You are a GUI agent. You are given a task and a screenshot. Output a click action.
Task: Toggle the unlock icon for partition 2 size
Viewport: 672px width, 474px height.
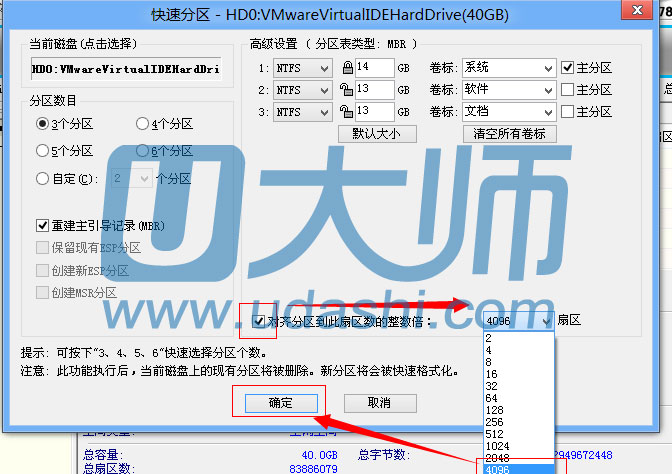345,90
